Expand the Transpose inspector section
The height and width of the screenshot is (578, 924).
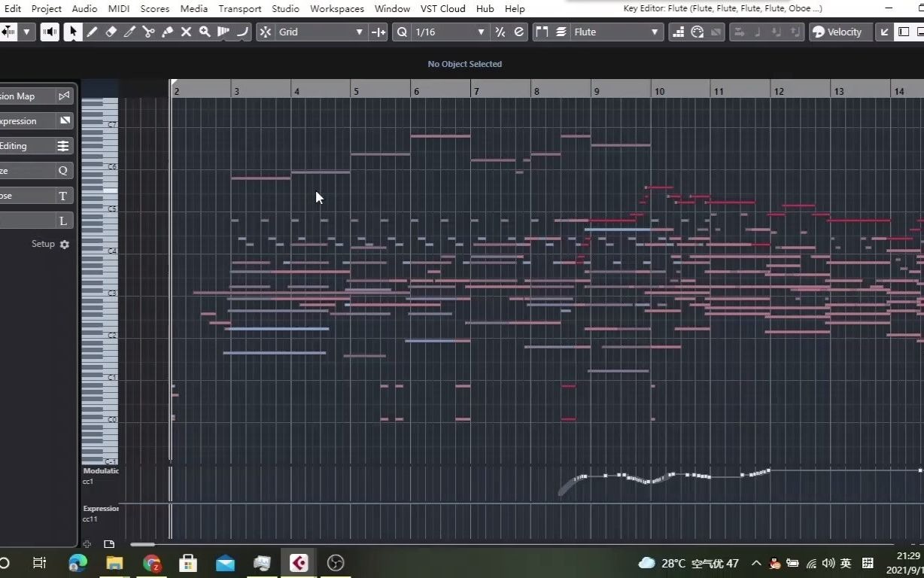tap(37, 196)
